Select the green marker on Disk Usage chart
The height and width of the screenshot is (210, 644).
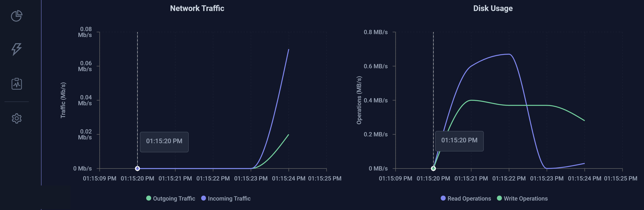click(433, 169)
